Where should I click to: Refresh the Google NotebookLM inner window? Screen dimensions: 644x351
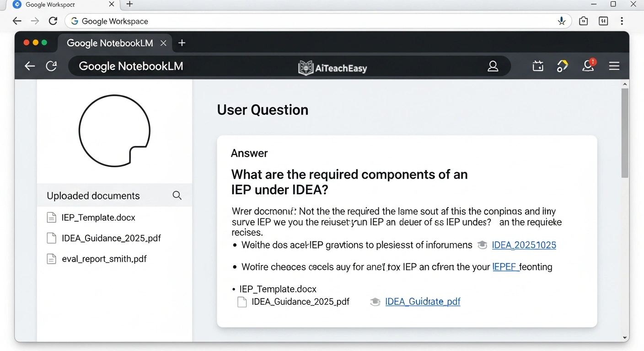(51, 66)
